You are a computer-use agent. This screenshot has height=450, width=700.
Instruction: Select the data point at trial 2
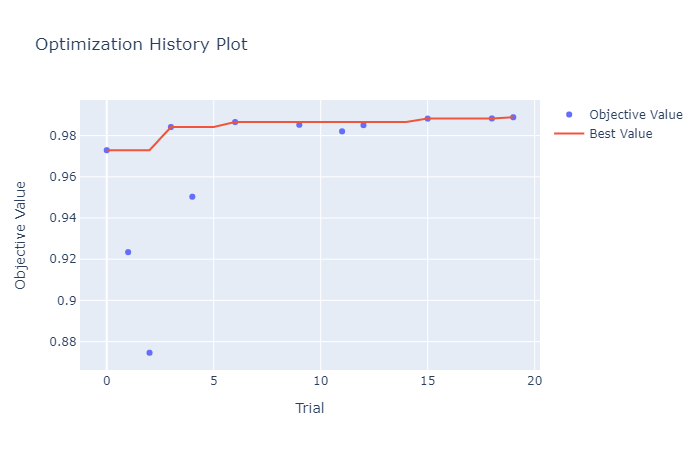pos(150,353)
